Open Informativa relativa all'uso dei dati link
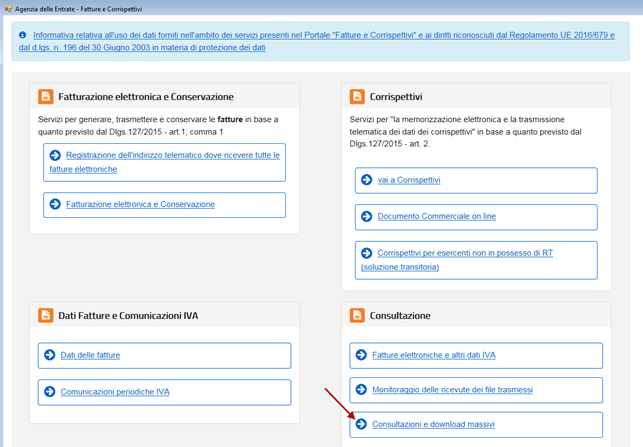The width and height of the screenshot is (643, 447). (323, 35)
